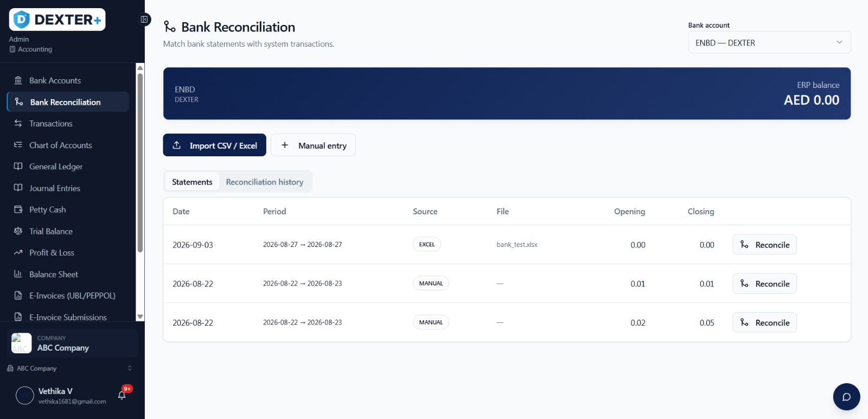Open notifications bell with 9+ badge
Screen dimensions: 868x419
tap(122, 395)
